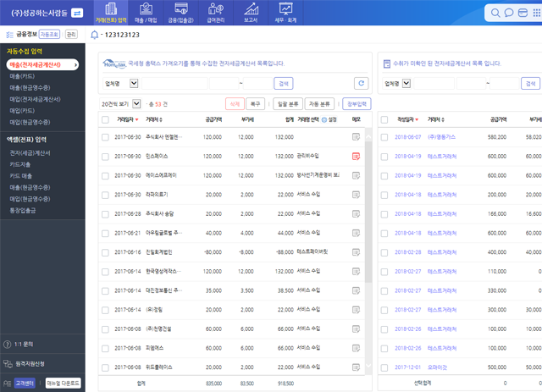
Task: Click the notification bell icon next to 123123123
Action: [x=94, y=35]
